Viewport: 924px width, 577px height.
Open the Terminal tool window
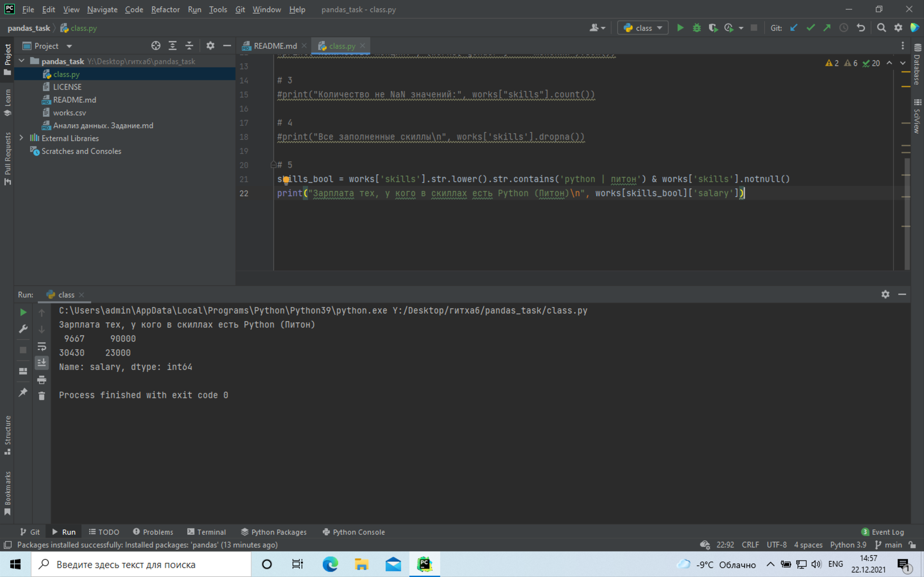(x=206, y=532)
